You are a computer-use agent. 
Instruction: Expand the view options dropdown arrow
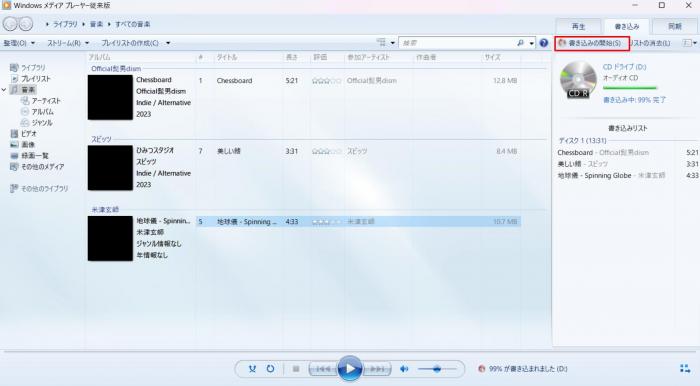click(x=393, y=43)
